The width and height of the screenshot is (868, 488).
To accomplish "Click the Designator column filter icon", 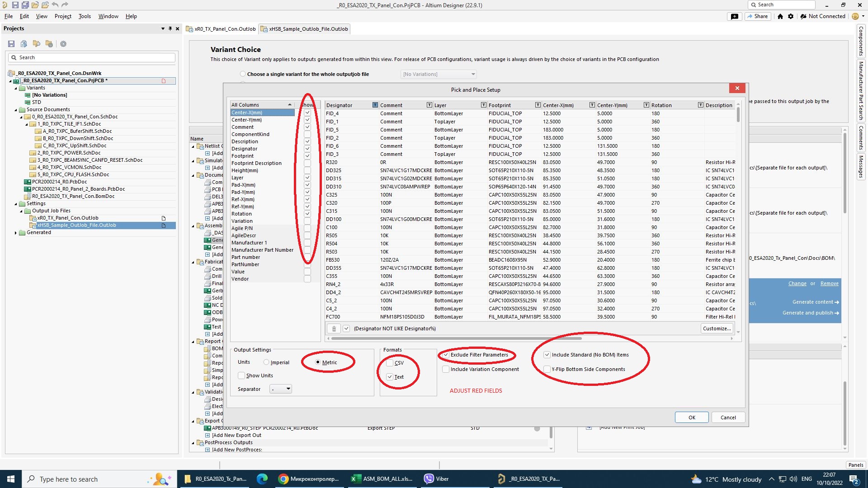I will 375,105.
